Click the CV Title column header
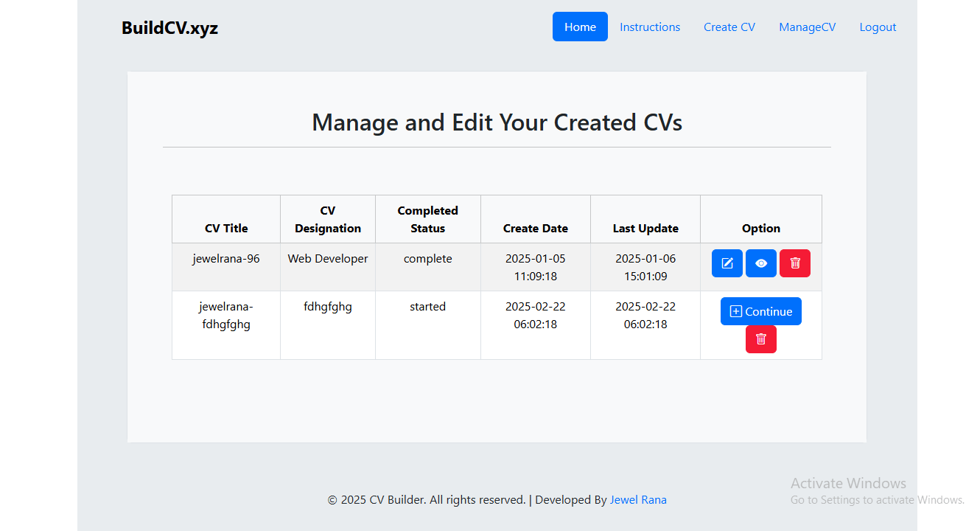Image resolution: width=980 pixels, height=531 pixels. pyautogui.click(x=226, y=228)
